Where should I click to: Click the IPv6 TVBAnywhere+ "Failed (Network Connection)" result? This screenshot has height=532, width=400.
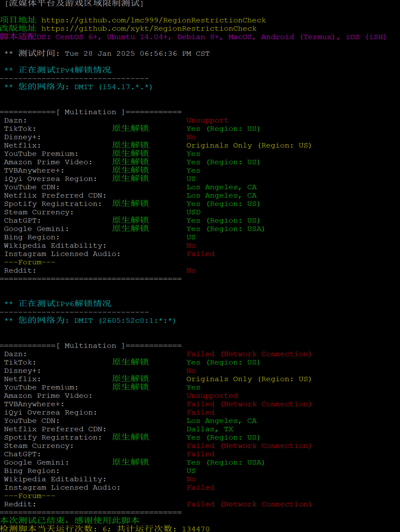[x=249, y=404]
